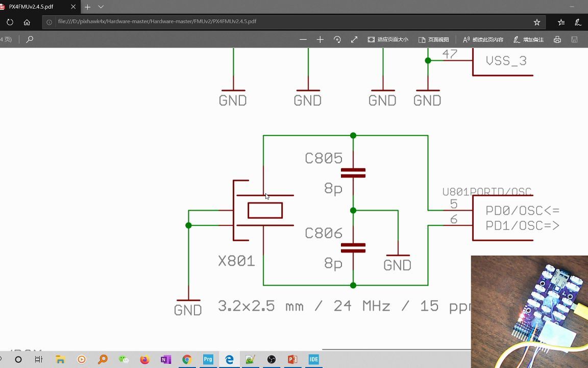Open the in-PDF search magnifier
The height and width of the screenshot is (368, 588).
coord(29,39)
